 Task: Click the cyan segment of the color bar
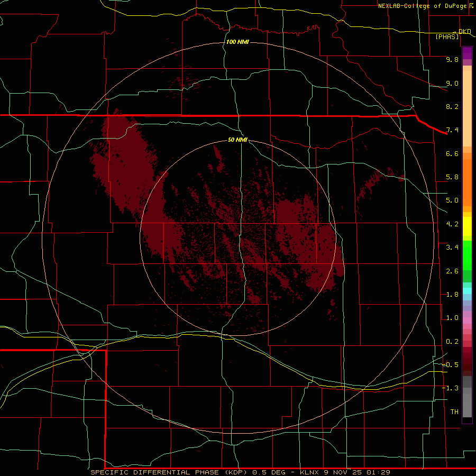coord(467,291)
